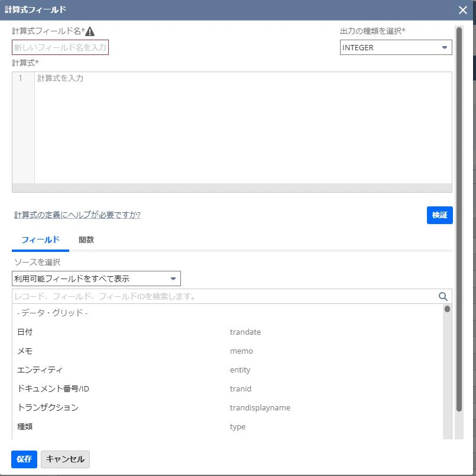Click the entity field ID
This screenshot has height=476, width=476.
click(240, 370)
